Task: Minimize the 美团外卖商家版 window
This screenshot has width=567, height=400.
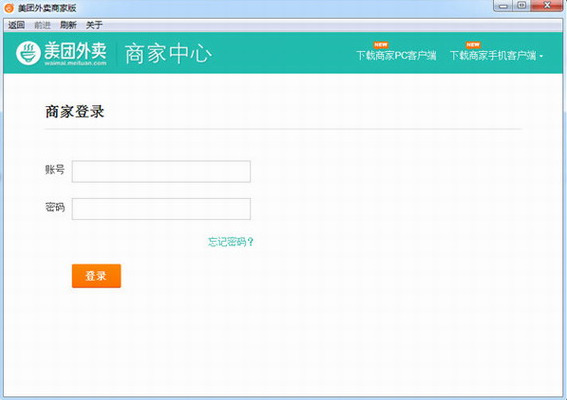Action: click(503, 6)
